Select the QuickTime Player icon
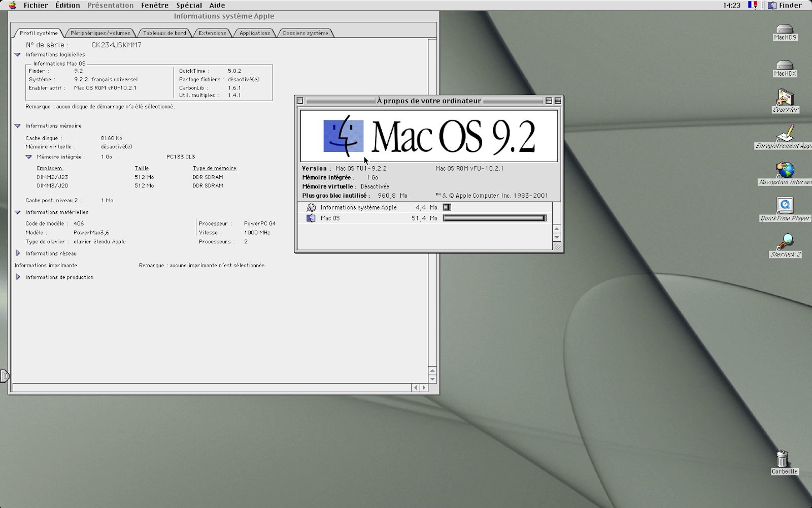Viewport: 812px width, 508px height. (785, 205)
